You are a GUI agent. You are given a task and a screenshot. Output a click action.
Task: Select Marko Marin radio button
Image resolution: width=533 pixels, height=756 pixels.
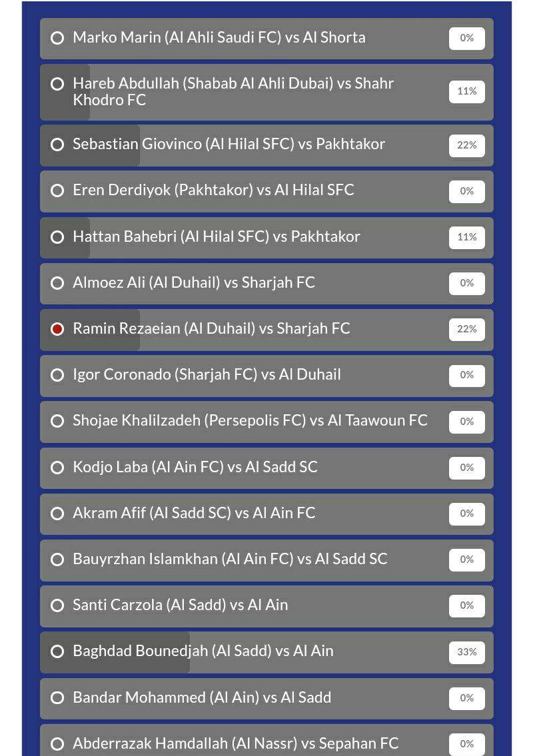pyautogui.click(x=58, y=38)
